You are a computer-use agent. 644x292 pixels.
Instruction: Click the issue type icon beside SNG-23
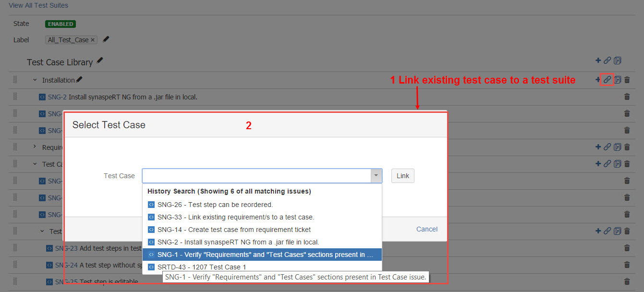point(49,248)
